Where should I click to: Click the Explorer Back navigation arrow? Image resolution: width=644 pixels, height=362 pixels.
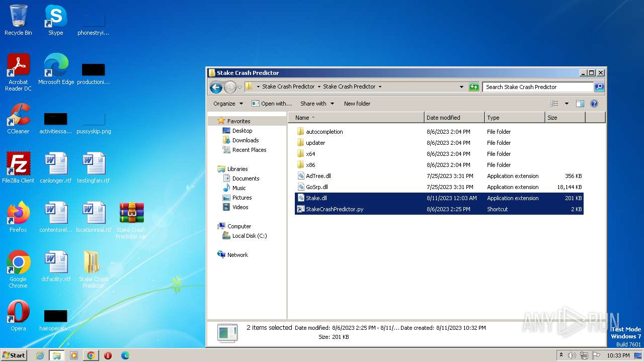click(216, 87)
